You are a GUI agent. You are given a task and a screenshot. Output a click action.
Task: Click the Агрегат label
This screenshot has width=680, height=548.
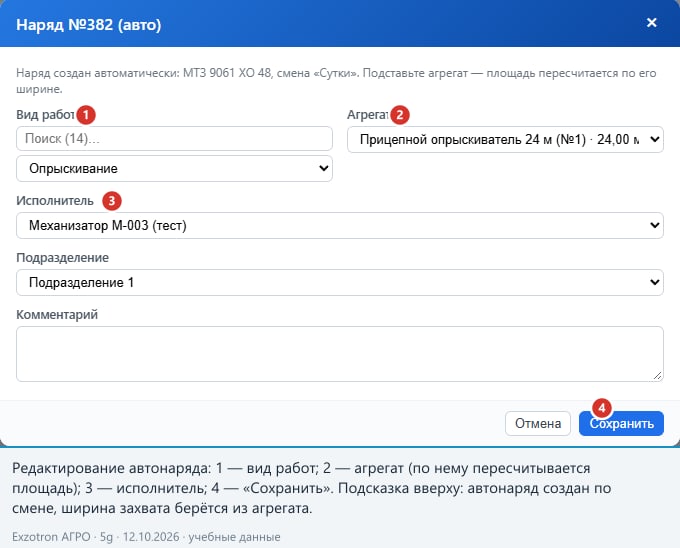[x=367, y=114]
